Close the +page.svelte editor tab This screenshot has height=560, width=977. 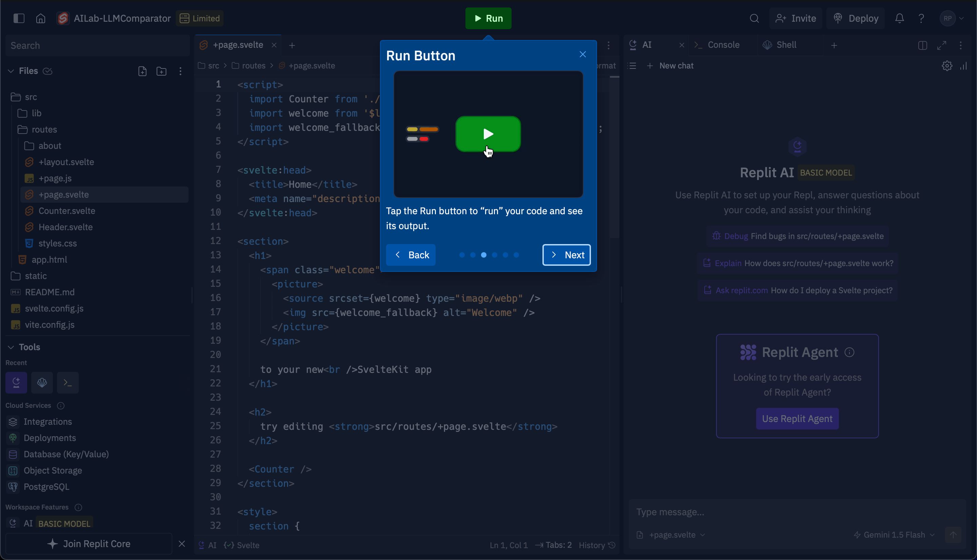point(274,45)
